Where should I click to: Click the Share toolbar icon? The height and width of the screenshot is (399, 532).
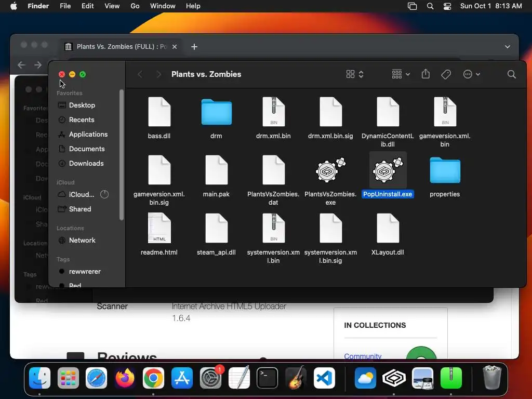(425, 74)
